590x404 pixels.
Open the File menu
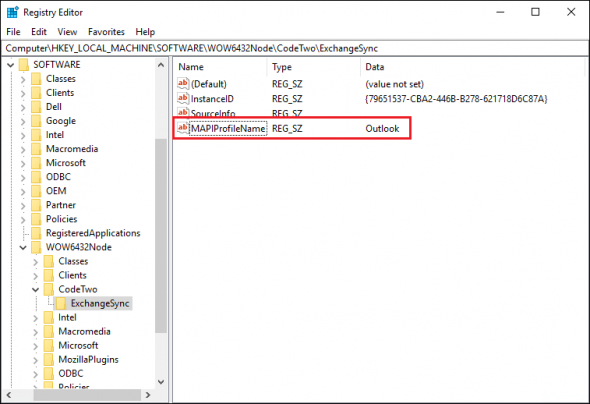click(13, 32)
